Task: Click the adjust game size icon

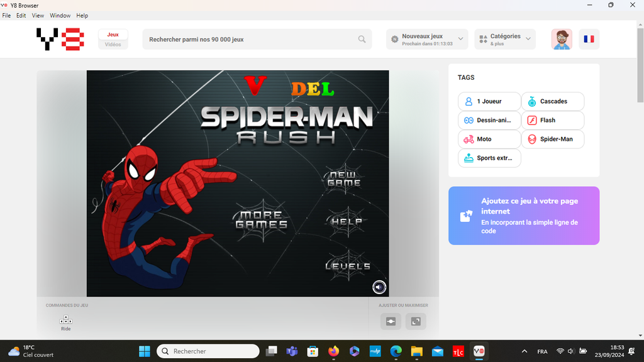Action: 391,321
